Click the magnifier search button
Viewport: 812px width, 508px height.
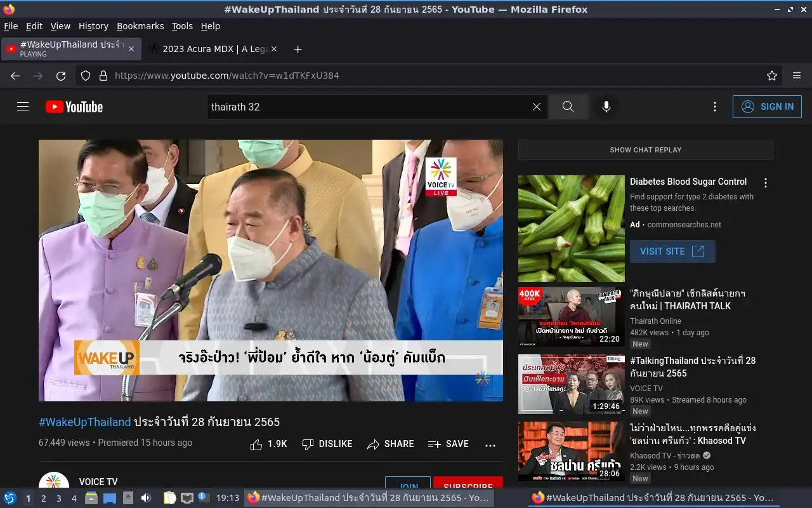coord(568,107)
